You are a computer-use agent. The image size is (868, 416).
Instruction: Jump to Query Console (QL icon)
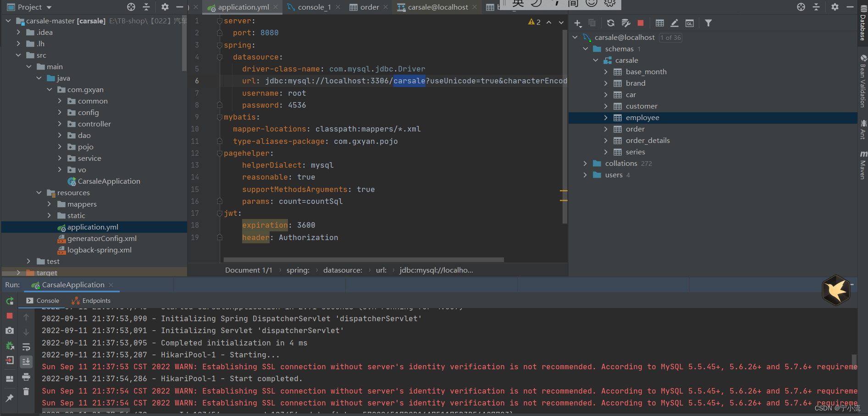coord(690,23)
